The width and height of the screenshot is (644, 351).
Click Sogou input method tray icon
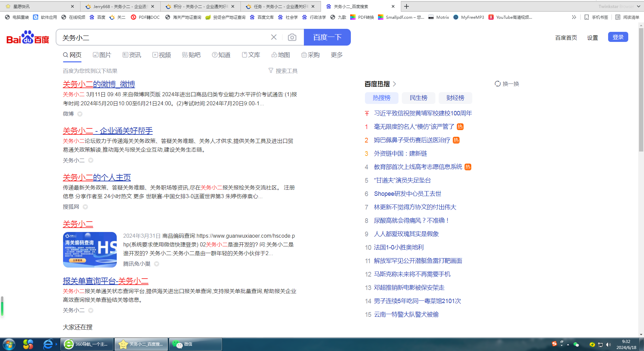(x=554, y=344)
